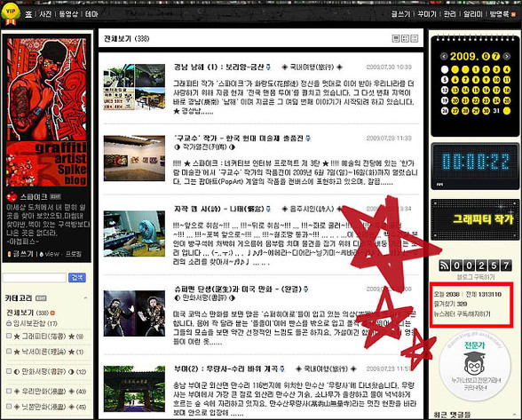Screen dimensions: 522x420
Task: Click the RSS feed icon
Action: (444, 265)
